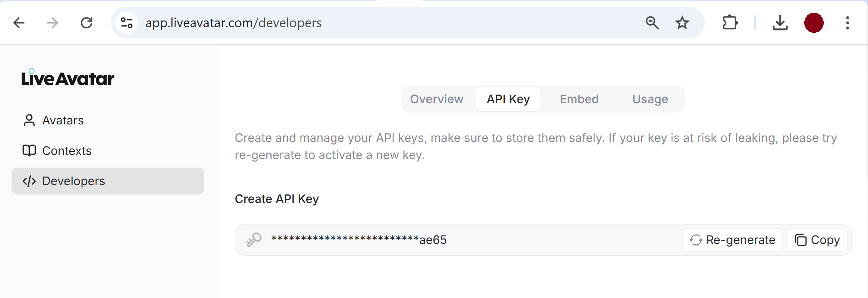Image resolution: width=868 pixels, height=298 pixels.
Task: Open the Contexts sidebar item
Action: pos(108,150)
